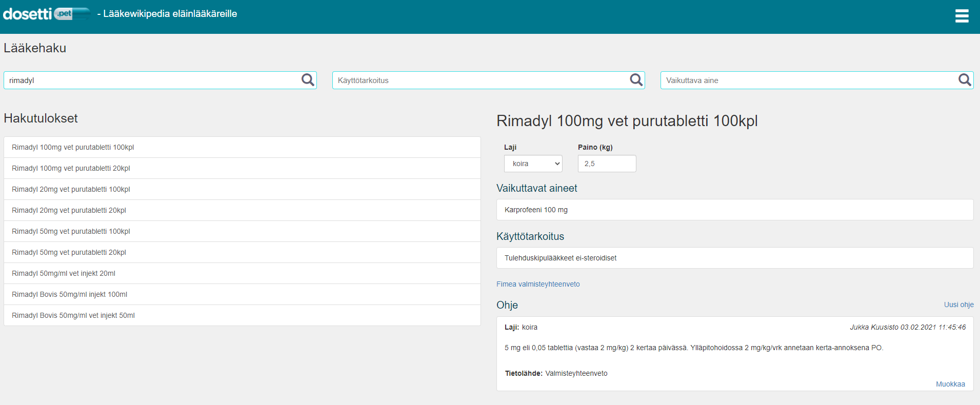Click the magnifier icon in the Vaikuttava aine box

[965, 80]
